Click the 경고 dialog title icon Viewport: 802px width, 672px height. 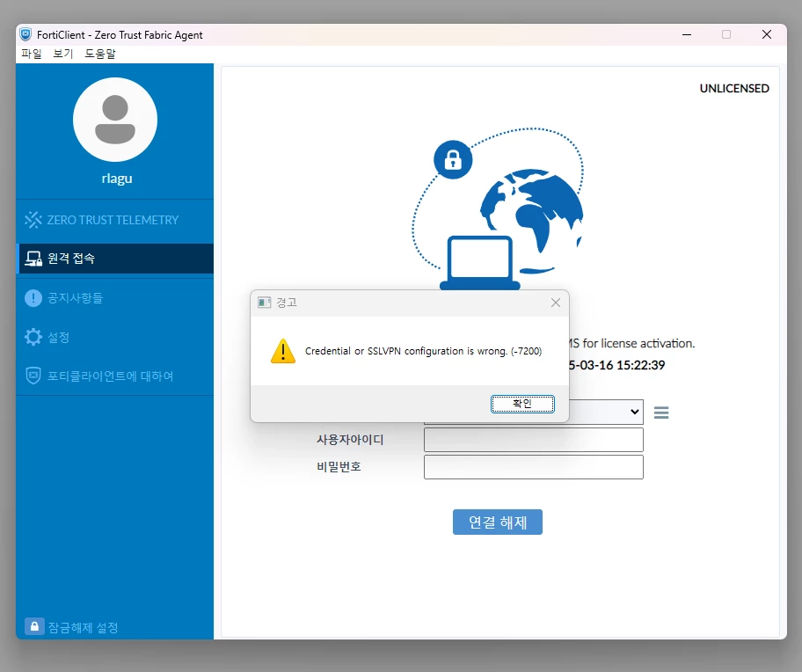pyautogui.click(x=264, y=303)
